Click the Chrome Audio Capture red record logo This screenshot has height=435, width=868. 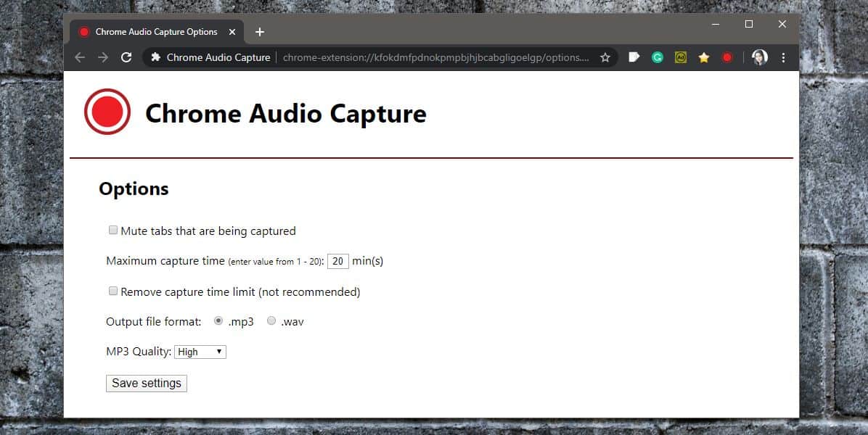click(107, 112)
